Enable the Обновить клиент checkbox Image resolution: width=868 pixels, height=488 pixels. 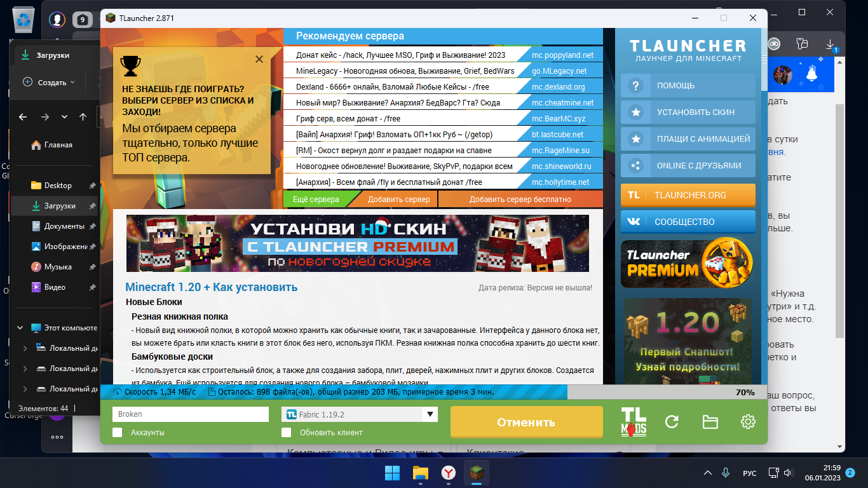click(x=287, y=431)
